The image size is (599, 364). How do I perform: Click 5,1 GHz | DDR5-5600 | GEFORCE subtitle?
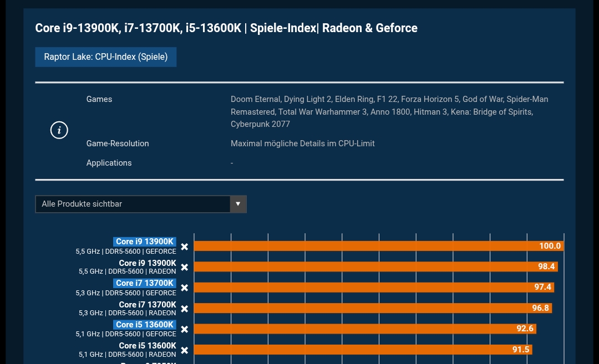coord(126,334)
